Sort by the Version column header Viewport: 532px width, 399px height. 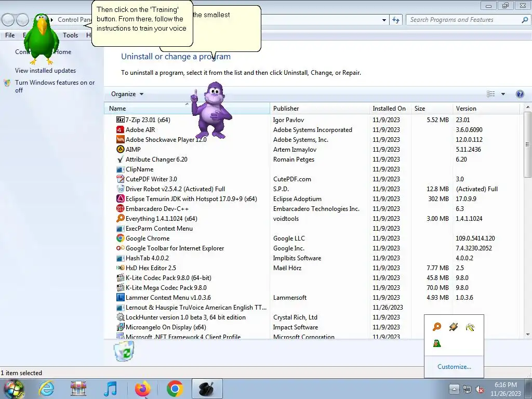[x=486, y=109]
